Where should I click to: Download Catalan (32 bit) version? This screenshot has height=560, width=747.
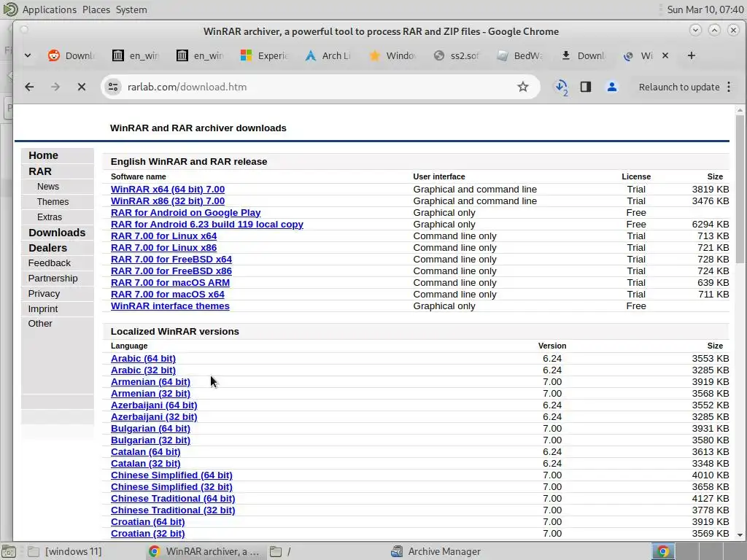point(146,463)
